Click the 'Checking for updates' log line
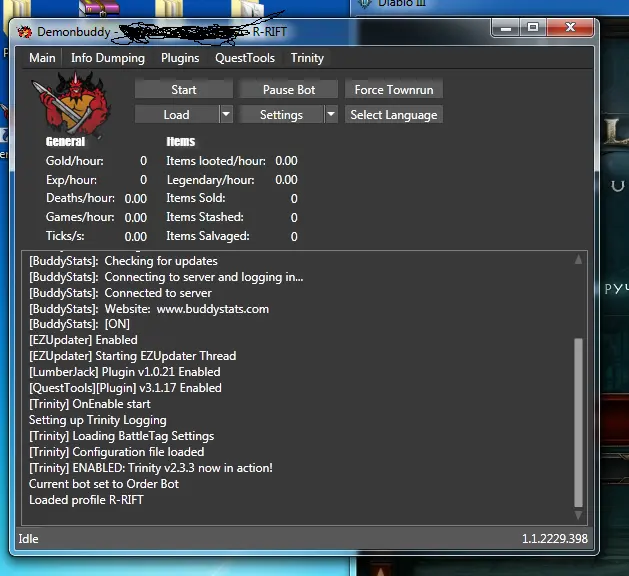Screen dimensions: 629x576 click(x=123, y=261)
